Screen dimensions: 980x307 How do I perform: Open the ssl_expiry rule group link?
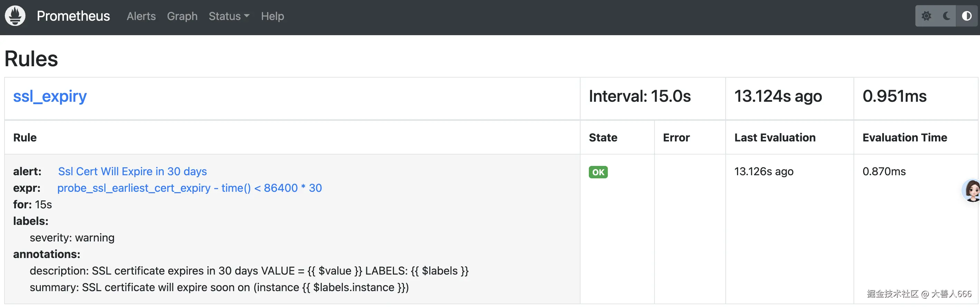pyautogui.click(x=50, y=96)
